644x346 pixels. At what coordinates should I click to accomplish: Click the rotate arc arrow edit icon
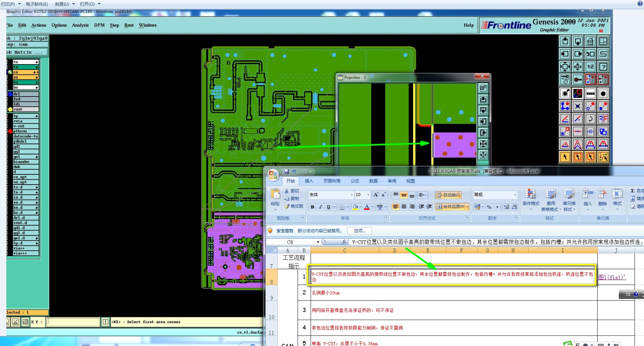click(x=590, y=119)
